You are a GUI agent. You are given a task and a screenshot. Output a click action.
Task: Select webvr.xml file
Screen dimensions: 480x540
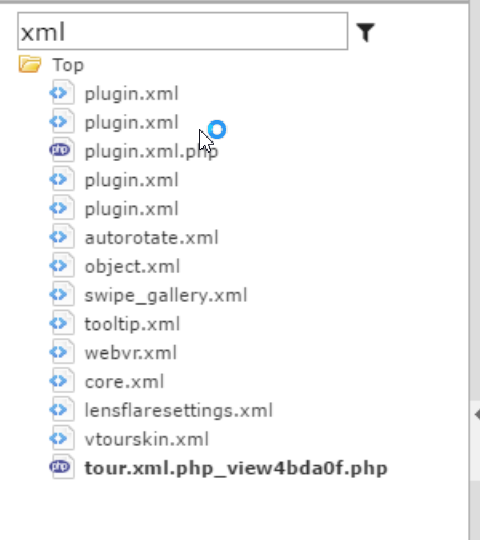point(131,353)
